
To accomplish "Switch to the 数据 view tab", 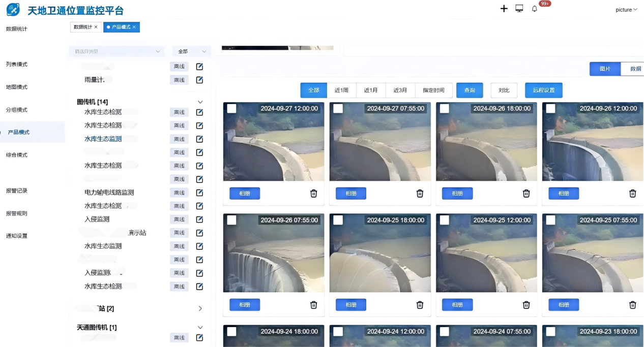I will [633, 69].
